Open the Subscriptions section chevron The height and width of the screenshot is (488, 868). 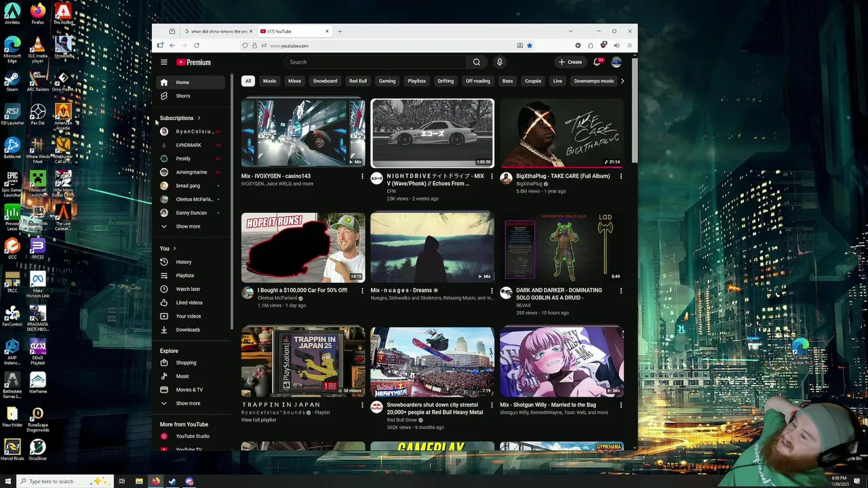[x=199, y=118]
